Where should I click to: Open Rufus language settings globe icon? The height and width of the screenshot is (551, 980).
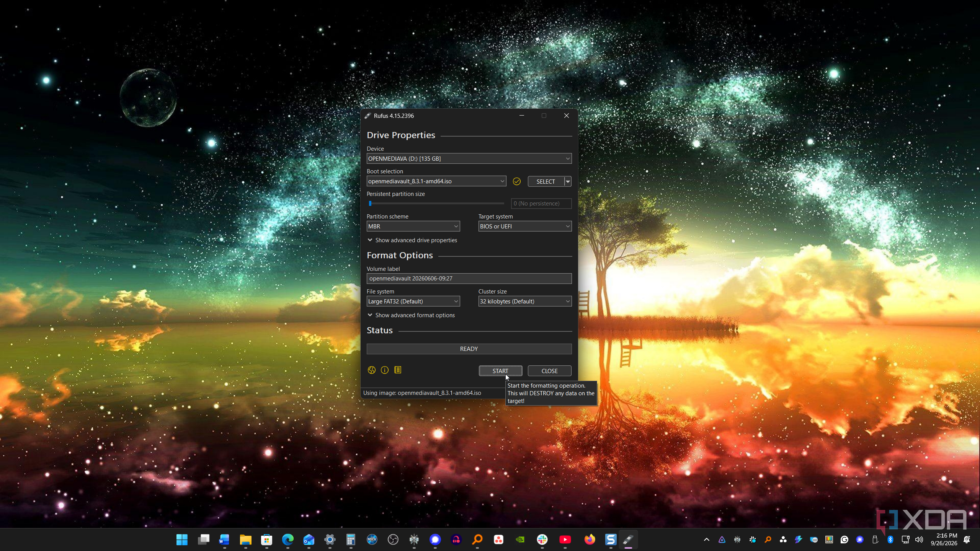[371, 370]
